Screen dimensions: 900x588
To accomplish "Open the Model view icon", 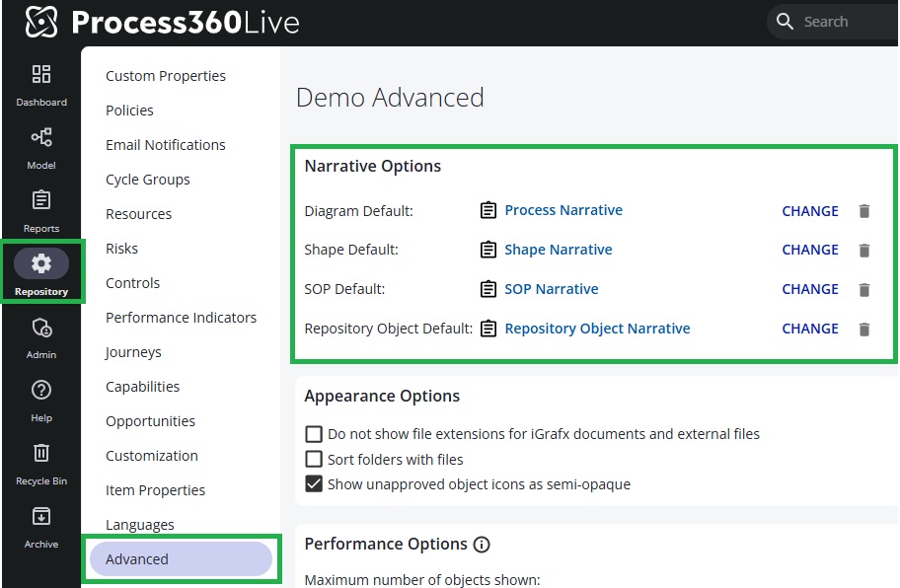I will coord(40,139).
